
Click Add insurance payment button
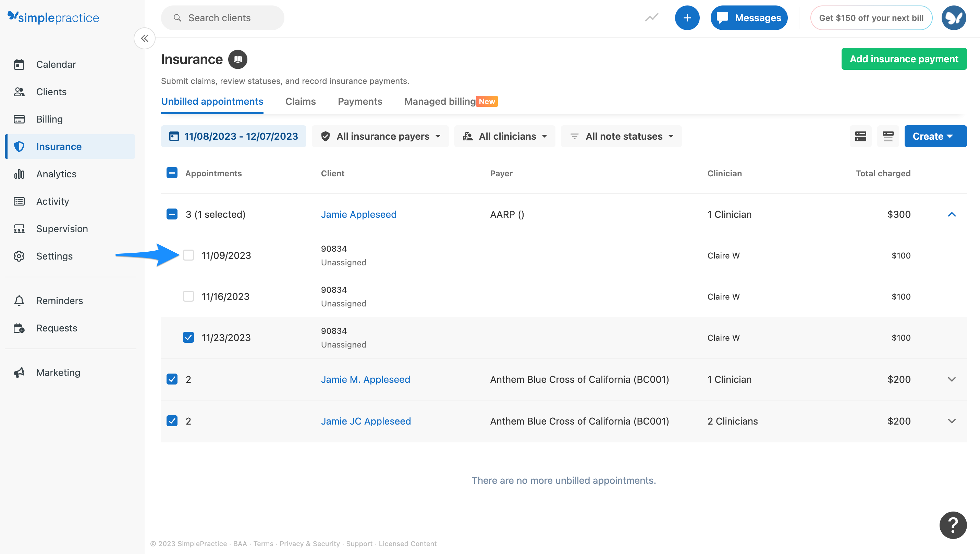pos(904,59)
